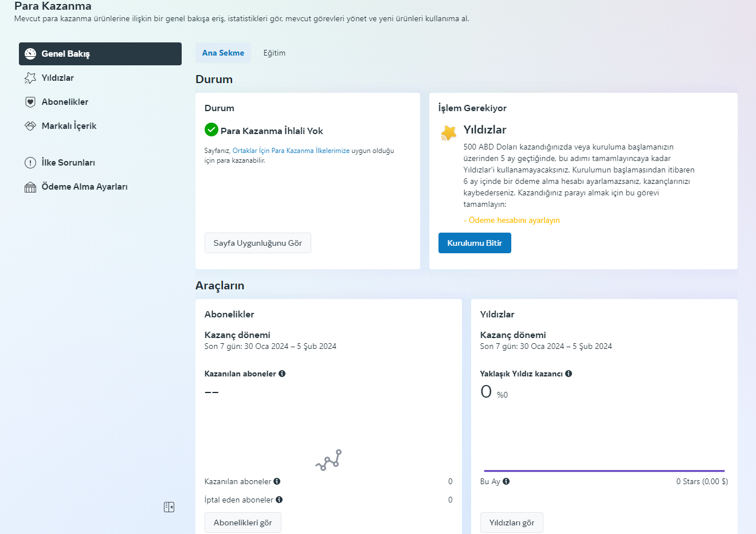
Task: Click Abonelikleri gör button
Action: 243,523
